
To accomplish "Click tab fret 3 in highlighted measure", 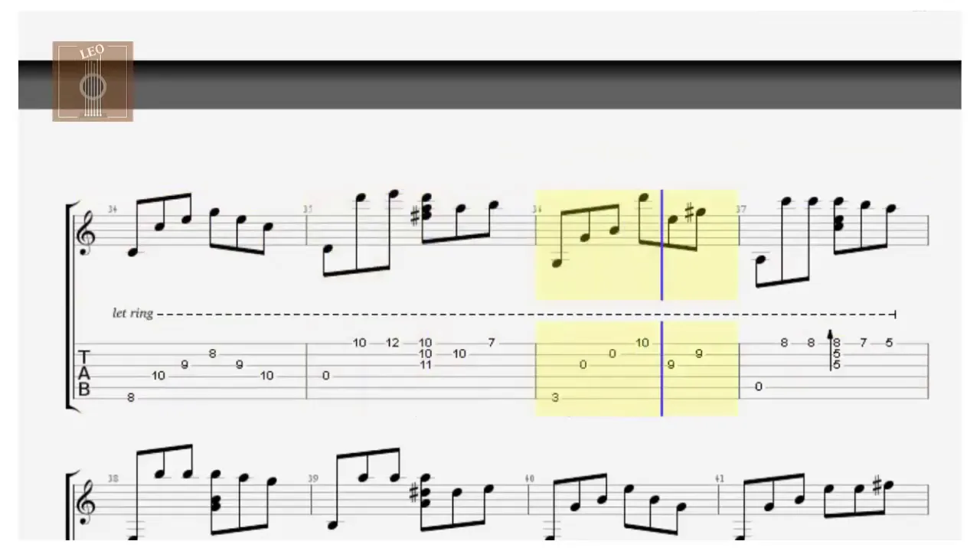I will (x=554, y=397).
